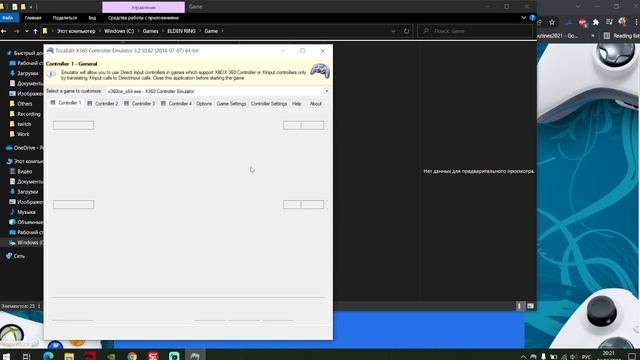Open recent locations dropdown in Explorer
640x360 pixels.
[27, 31]
